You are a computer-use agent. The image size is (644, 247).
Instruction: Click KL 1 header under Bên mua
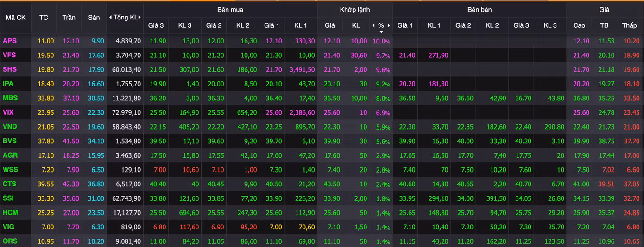tap(301, 25)
